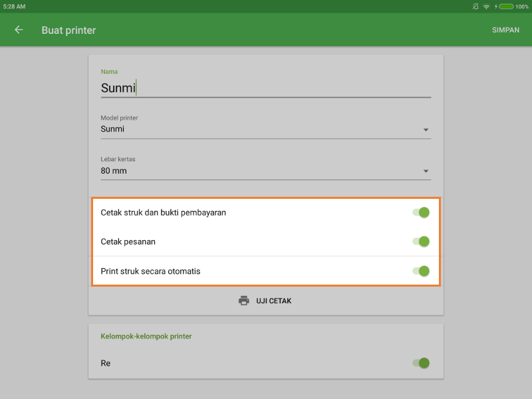Viewport: 532px width, 399px height.
Task: Tap the Wi-Fi status icon
Action: 486,6
